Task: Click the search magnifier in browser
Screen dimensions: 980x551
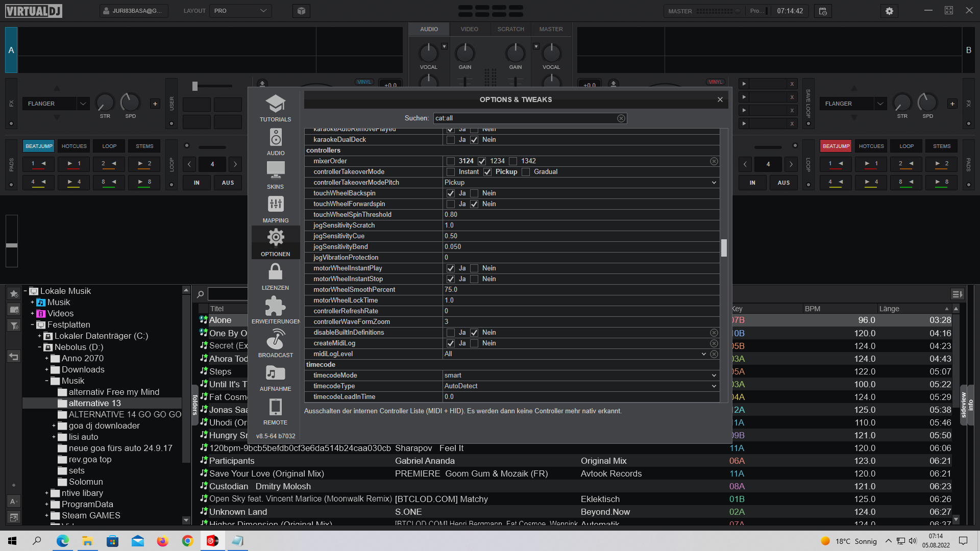Action: (x=201, y=294)
